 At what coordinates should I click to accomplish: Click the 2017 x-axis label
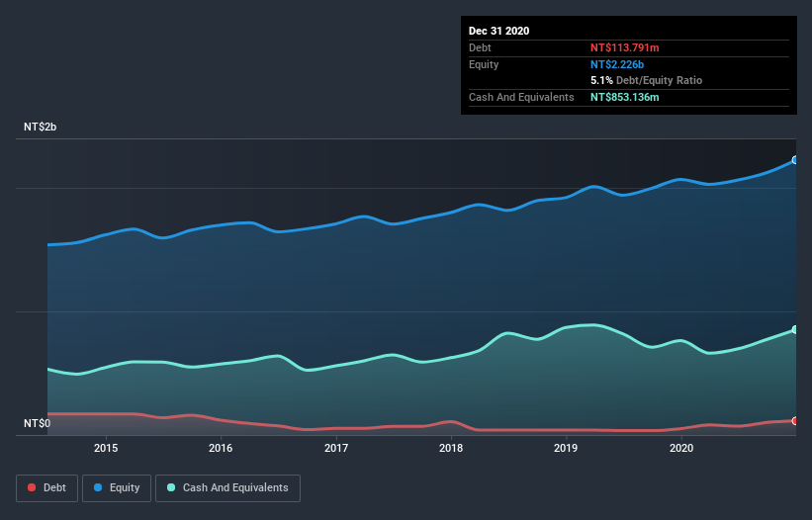click(336, 448)
